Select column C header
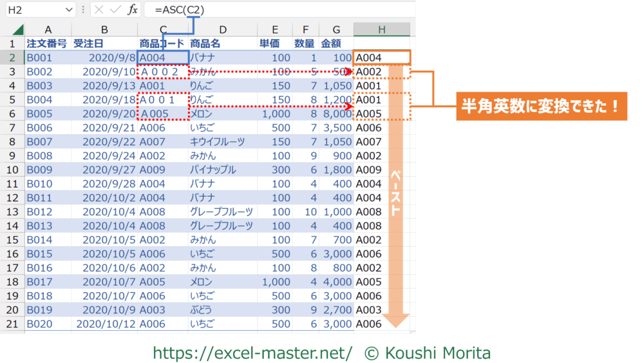The width and height of the screenshot is (644, 363). [164, 30]
